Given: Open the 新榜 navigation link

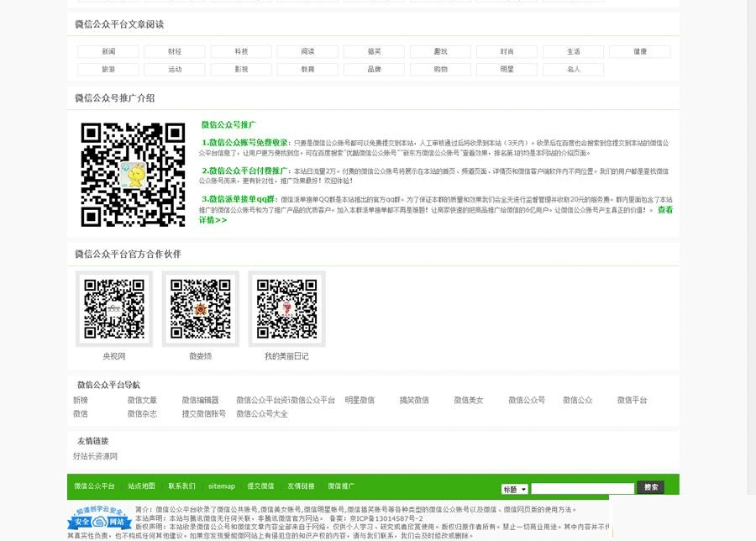Looking at the screenshot, I should click(81, 400).
